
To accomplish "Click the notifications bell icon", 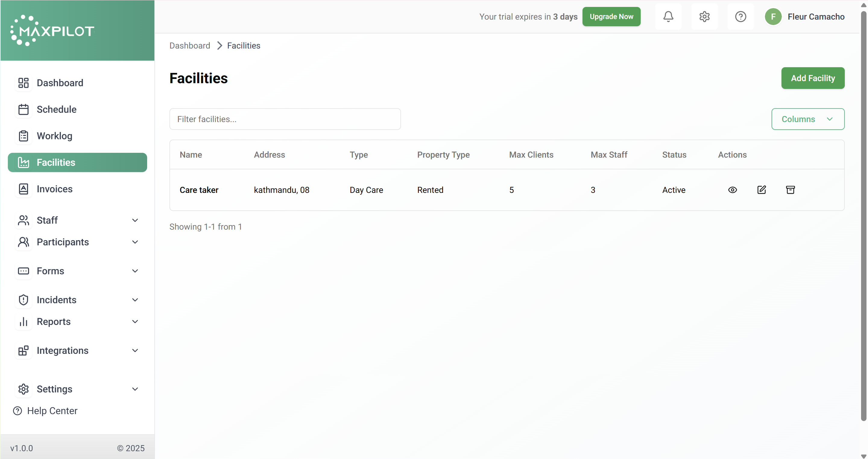I will (668, 17).
